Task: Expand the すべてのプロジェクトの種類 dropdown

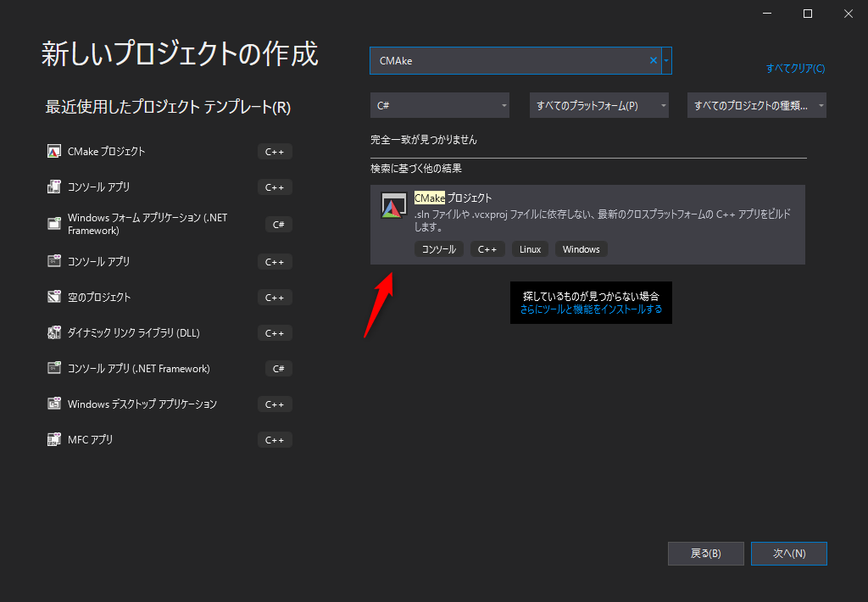Action: point(756,104)
